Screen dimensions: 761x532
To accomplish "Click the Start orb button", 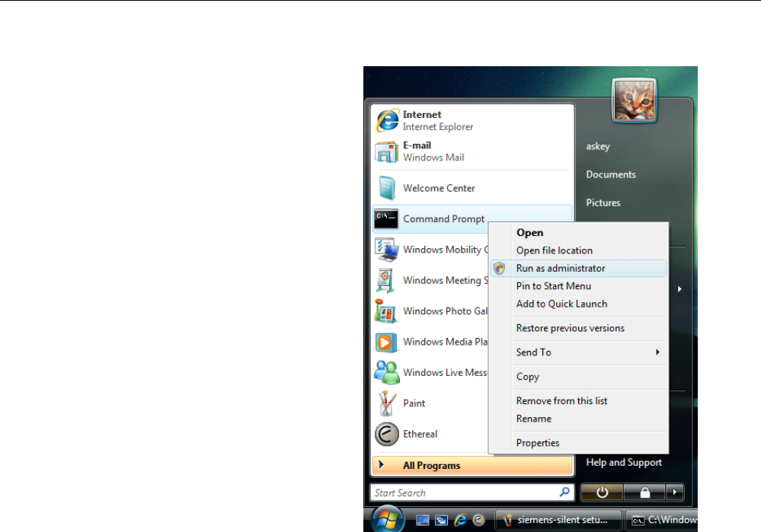I will tap(387, 520).
